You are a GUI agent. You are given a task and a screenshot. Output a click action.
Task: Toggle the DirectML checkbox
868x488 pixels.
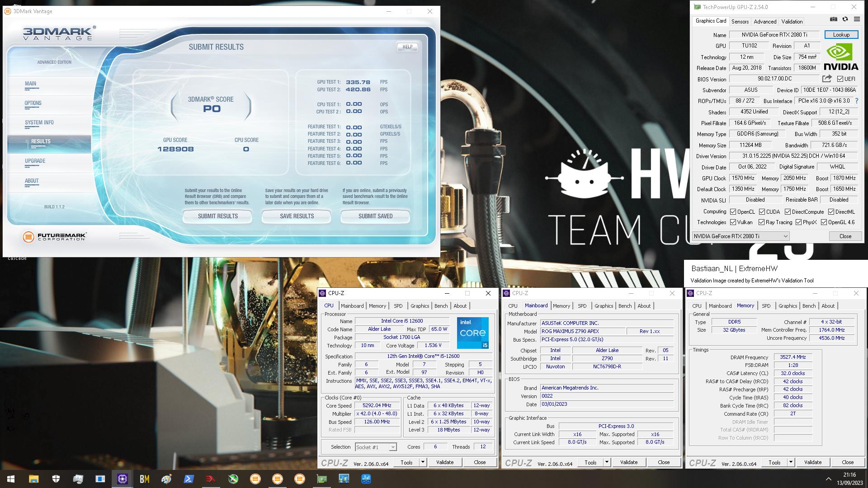tap(831, 211)
